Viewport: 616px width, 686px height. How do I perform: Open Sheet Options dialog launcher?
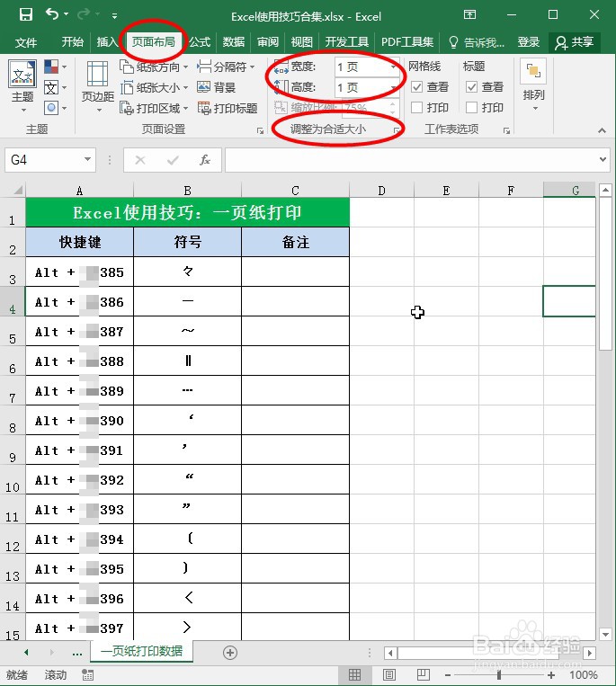click(x=506, y=130)
